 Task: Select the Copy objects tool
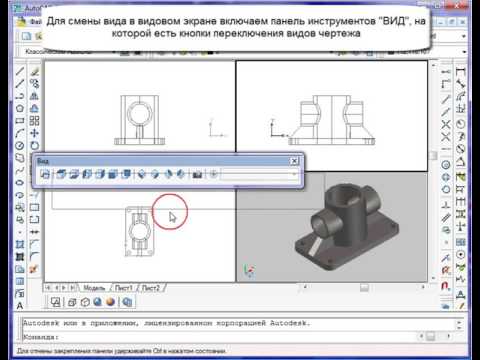tap(34, 84)
